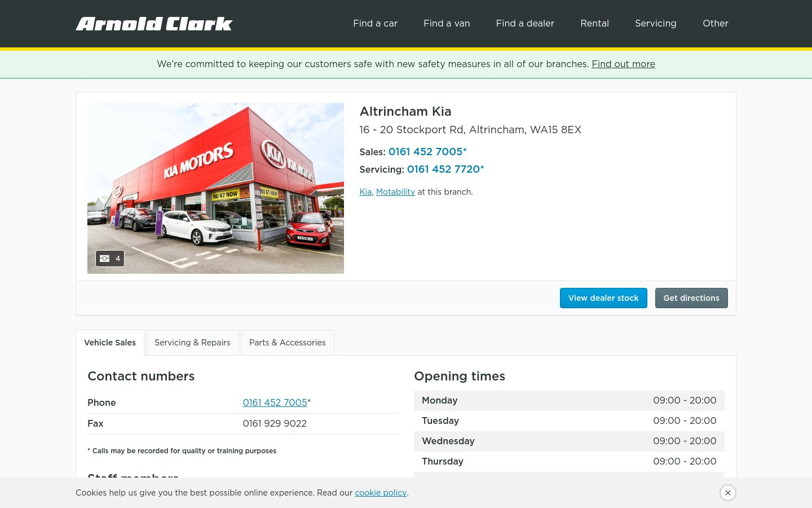Open the photo gallery camera icon
The image size is (812, 508).
point(109,259)
